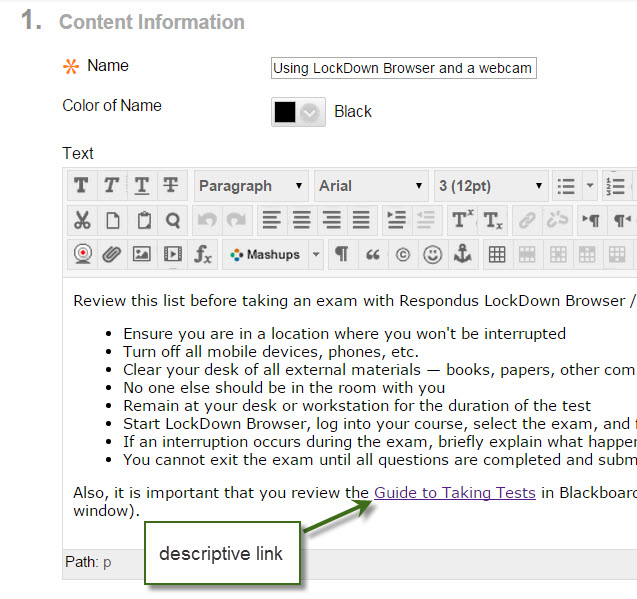Launch the math equation editor
Viewport: 637px width, 599px height.
pyautogui.click(x=202, y=255)
